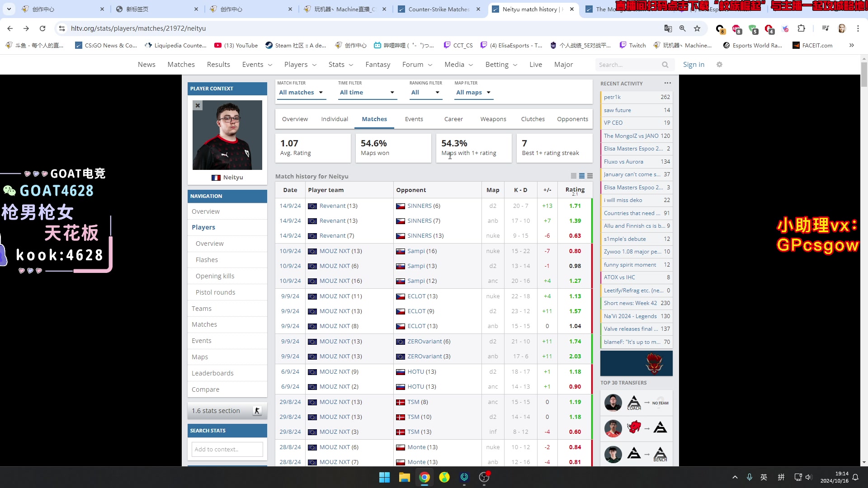868x488 pixels.
Task: Select the expanded list view icon
Action: pos(590,176)
